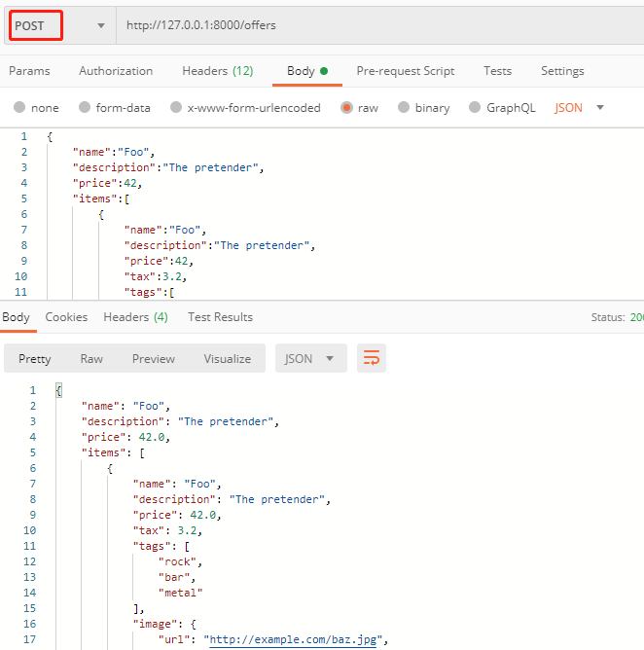Viewport: 644px width, 650px height.
Task: Click the wrap lines icon in response toolbar
Action: click(x=371, y=358)
